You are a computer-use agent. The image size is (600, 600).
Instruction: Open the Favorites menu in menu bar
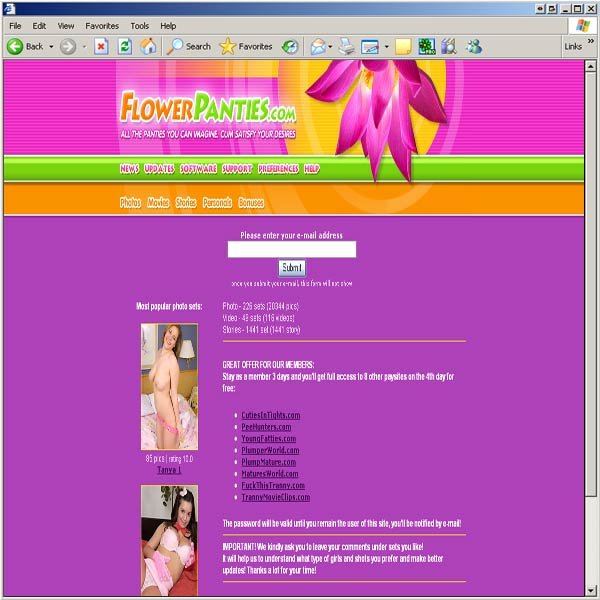(102, 26)
